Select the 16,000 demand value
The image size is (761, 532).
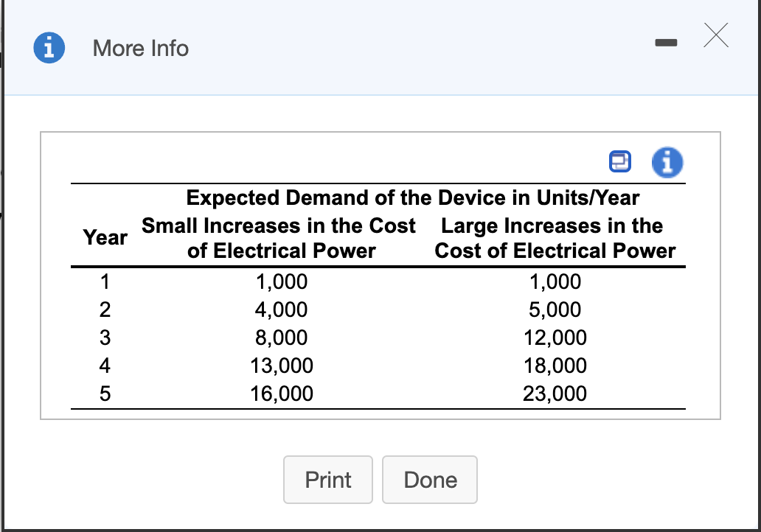click(282, 393)
